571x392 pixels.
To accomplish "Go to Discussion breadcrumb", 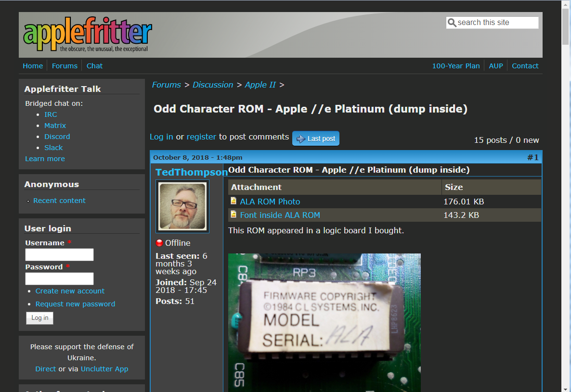I will (x=213, y=85).
